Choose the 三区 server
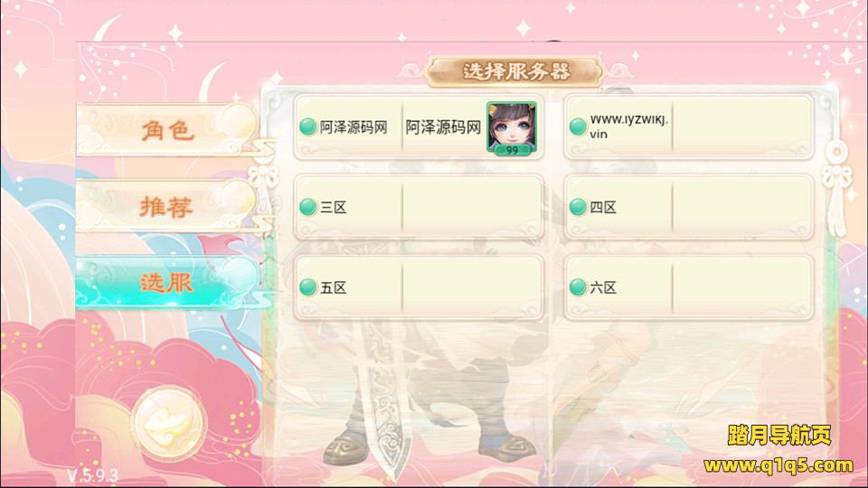The width and height of the screenshot is (868, 488). point(418,208)
